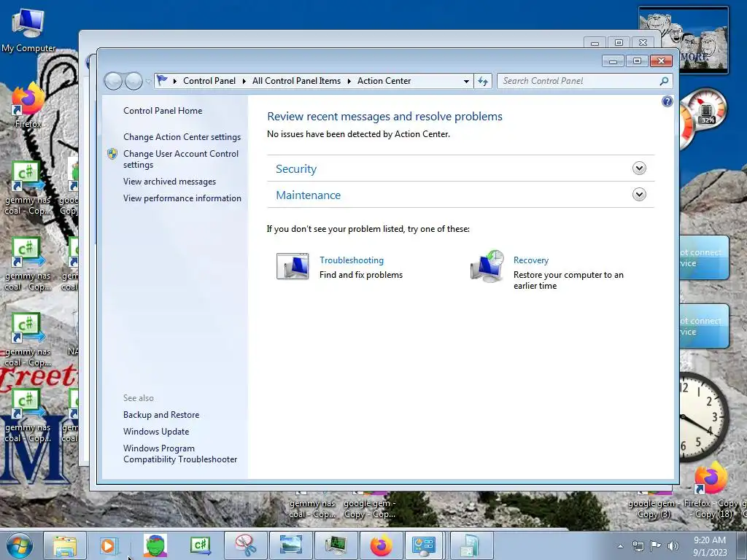Click the network tray icon
The width and height of the screenshot is (747, 560).
coord(638,546)
